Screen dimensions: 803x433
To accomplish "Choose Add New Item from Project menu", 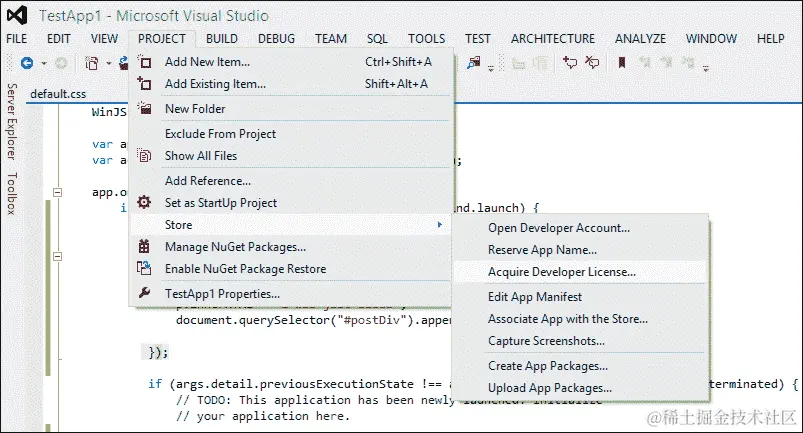I will pos(290,62).
